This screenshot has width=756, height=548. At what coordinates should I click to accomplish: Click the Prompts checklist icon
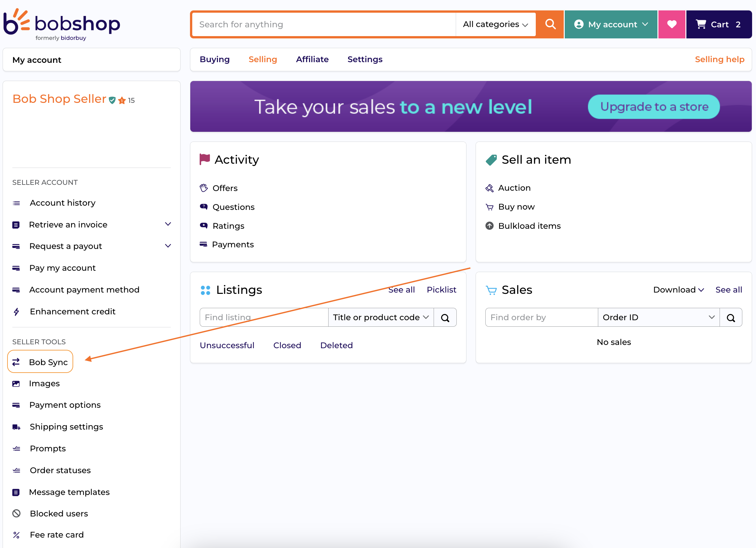[16, 449]
